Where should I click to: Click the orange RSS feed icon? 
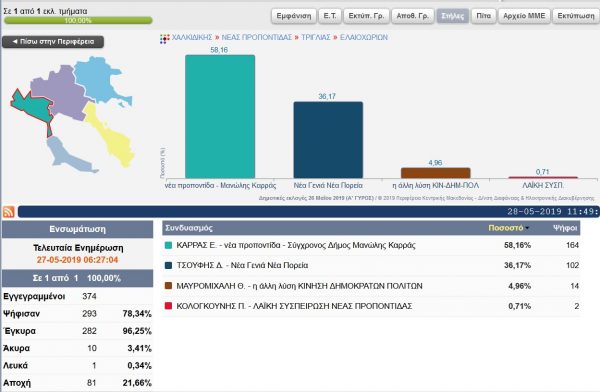(x=8, y=212)
